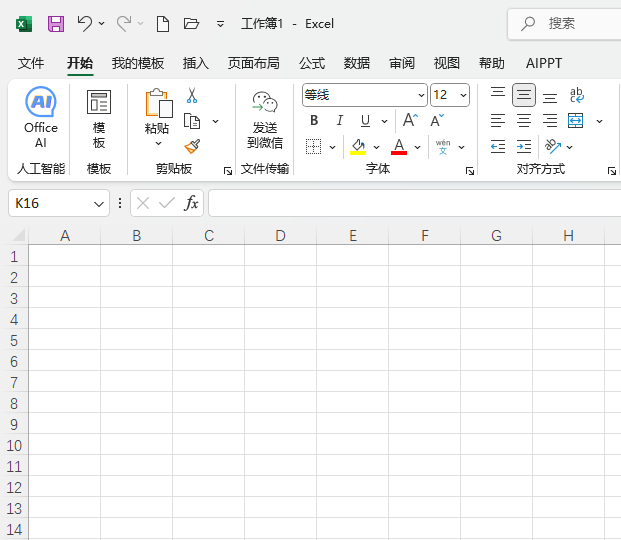The height and width of the screenshot is (540, 621).
Task: Cut selection with the scissors icon
Action: click(192, 95)
